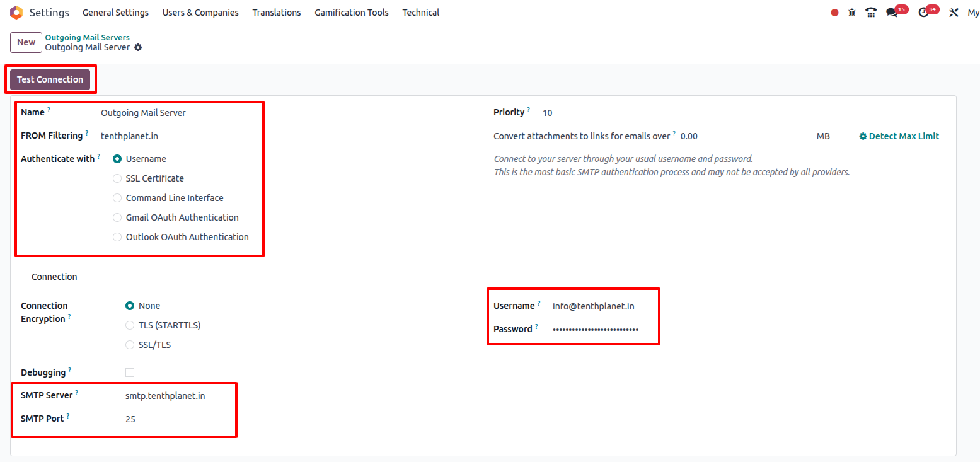
Task: Select Command Line Interface authentication option
Action: (x=117, y=198)
